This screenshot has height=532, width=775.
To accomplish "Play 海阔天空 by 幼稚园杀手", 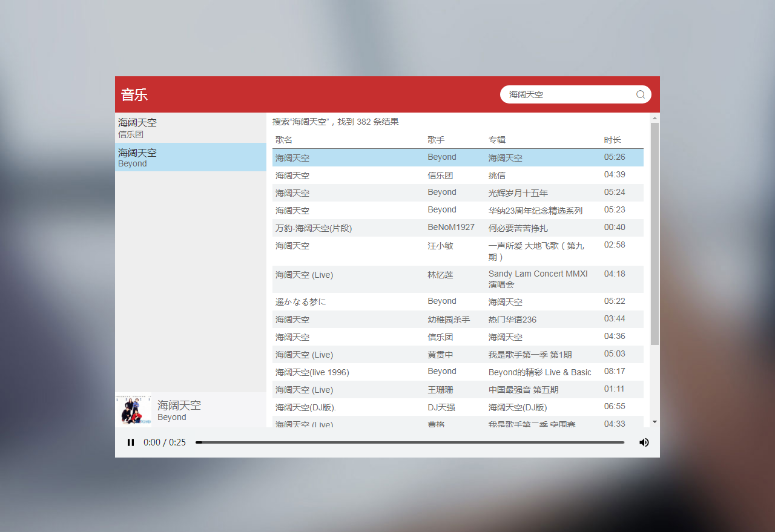I will [x=292, y=320].
